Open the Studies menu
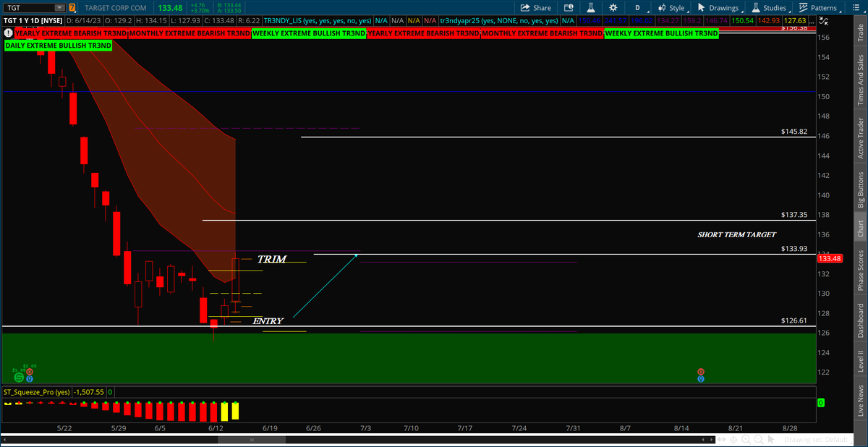This screenshot has height=447, width=868. click(x=769, y=8)
